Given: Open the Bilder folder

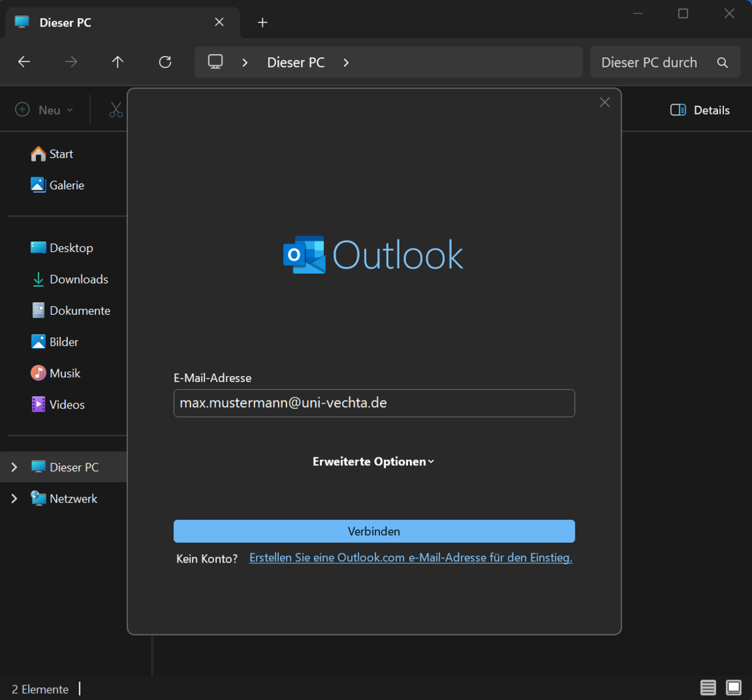Looking at the screenshot, I should point(54,342).
